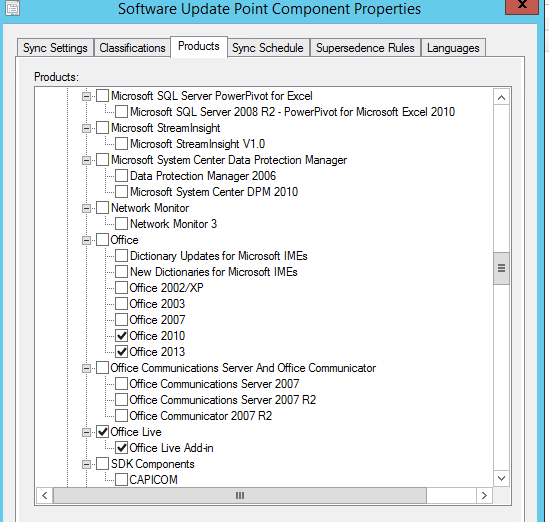Enable Office Communications Server 2007
Image resolution: width=549 pixels, height=522 pixels.
click(121, 384)
